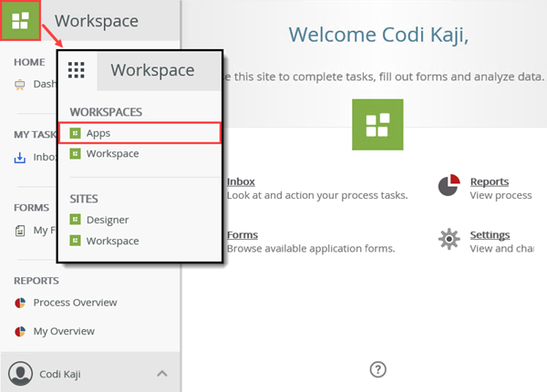Screen dimensions: 547x392
Task: Open Process Overview report
Action: (75, 303)
